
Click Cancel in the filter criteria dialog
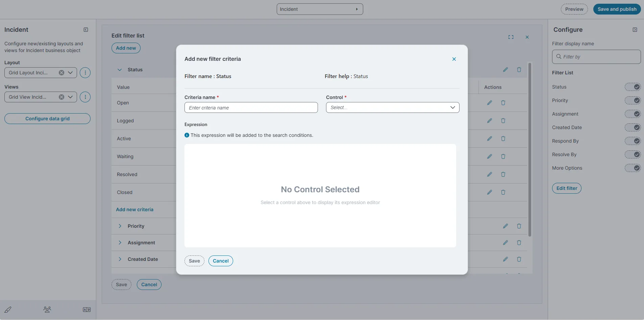coord(221,261)
